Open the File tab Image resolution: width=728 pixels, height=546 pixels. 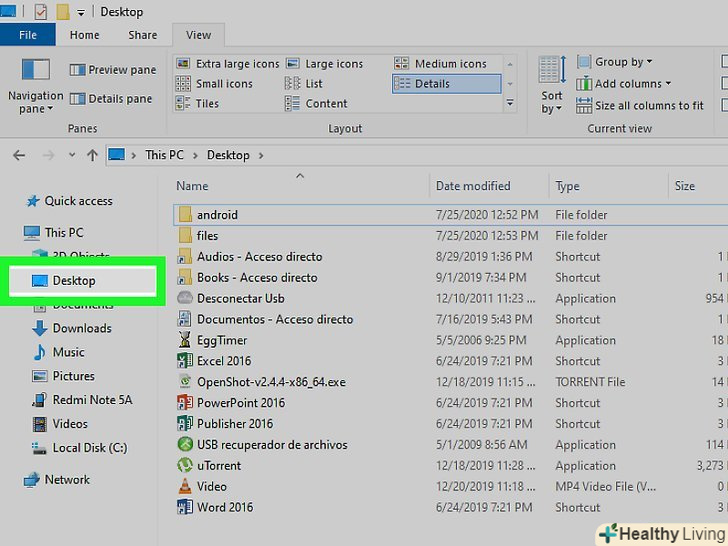coord(28,35)
